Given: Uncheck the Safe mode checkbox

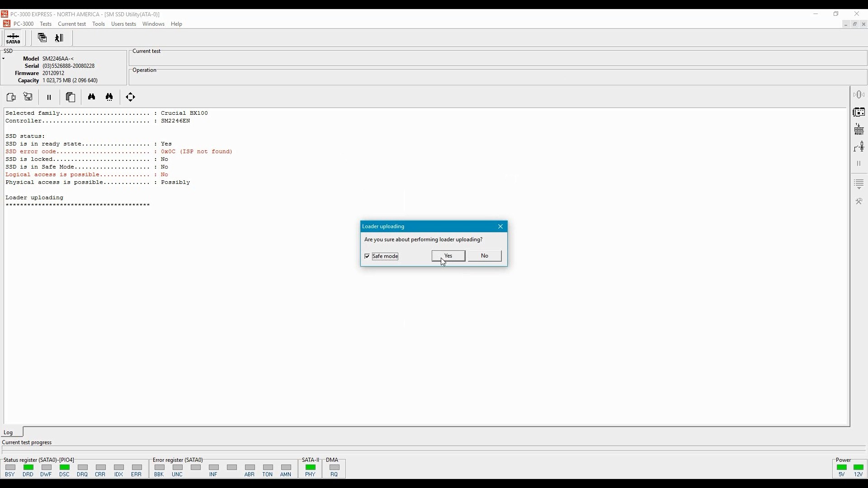Looking at the screenshot, I should coord(367,256).
